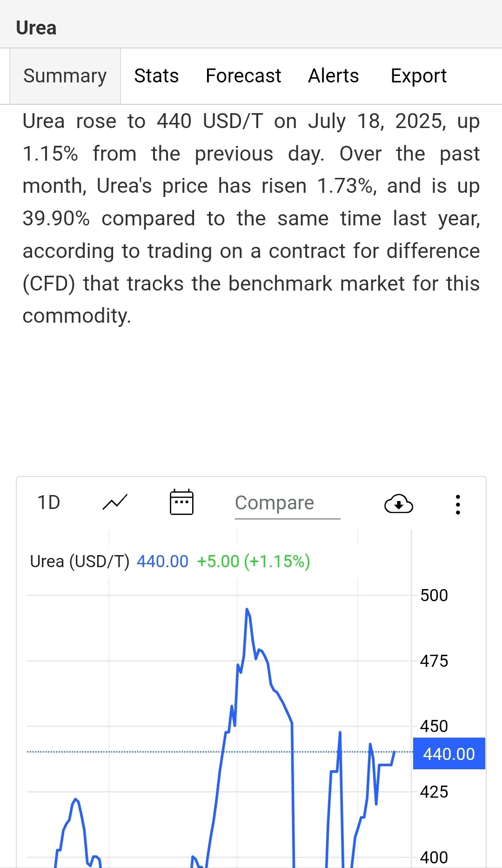Open the three-dot chart options menu
502x868 pixels.
(x=458, y=504)
